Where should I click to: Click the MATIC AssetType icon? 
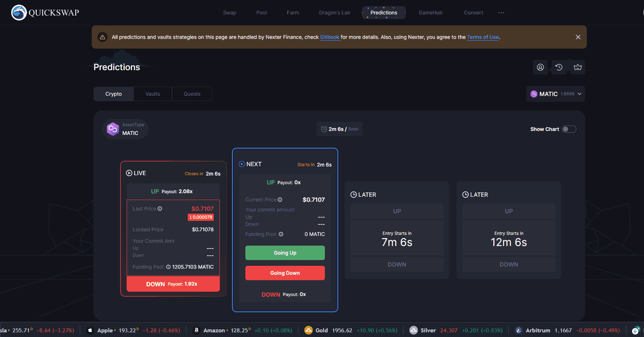point(113,129)
